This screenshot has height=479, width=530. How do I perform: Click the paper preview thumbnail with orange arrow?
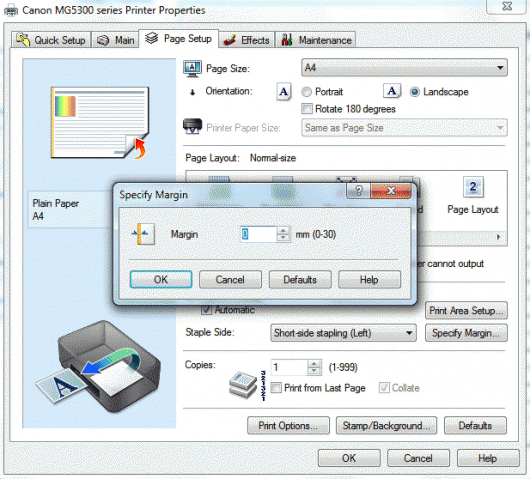click(x=100, y=123)
